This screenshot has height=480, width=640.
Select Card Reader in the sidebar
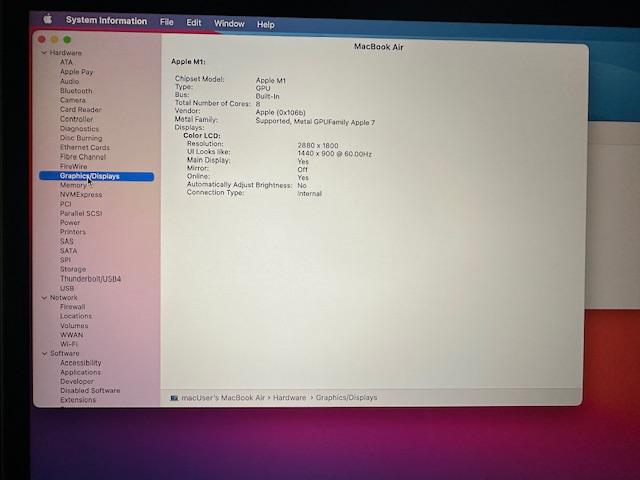click(x=80, y=109)
